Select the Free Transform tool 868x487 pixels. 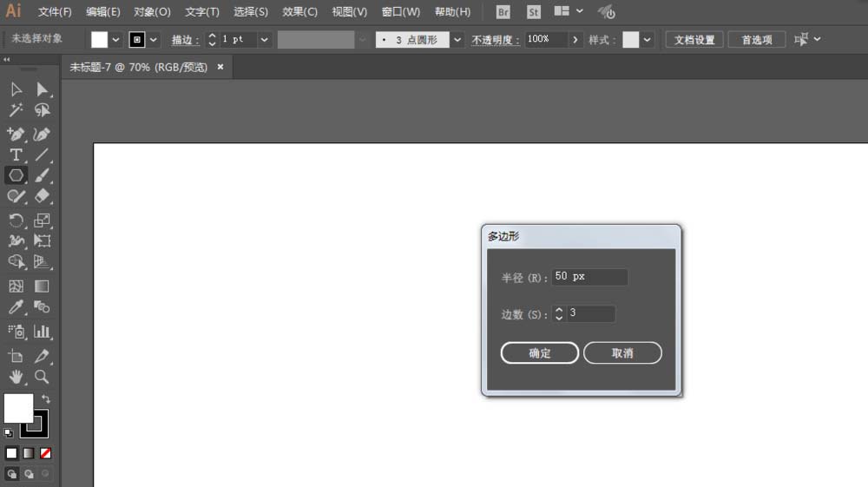pyautogui.click(x=42, y=240)
